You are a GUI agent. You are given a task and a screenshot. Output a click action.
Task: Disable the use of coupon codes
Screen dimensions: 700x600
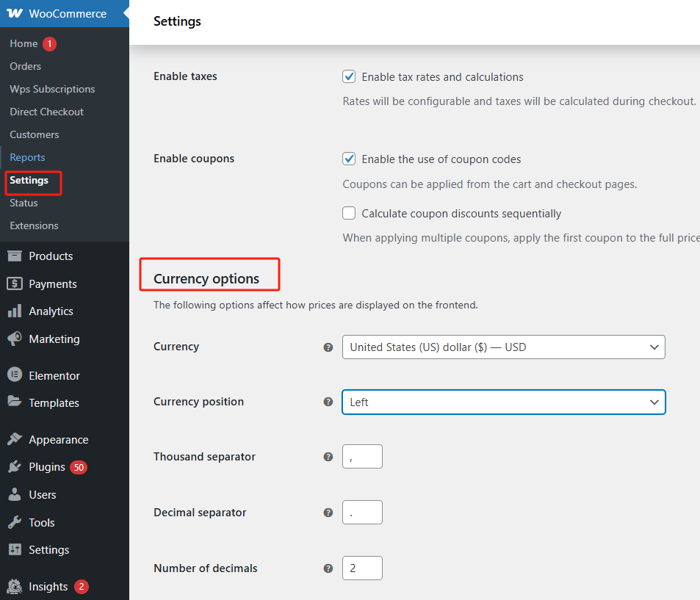click(x=348, y=159)
